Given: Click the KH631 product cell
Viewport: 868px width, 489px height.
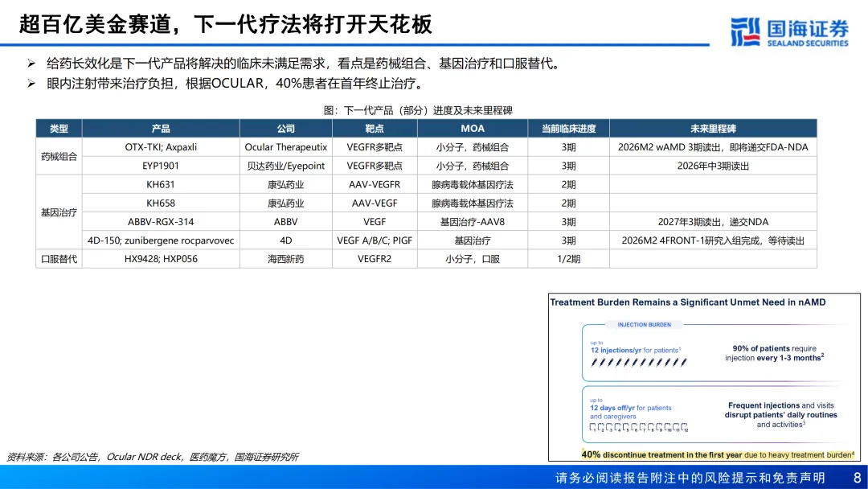Looking at the screenshot, I should tap(161, 184).
